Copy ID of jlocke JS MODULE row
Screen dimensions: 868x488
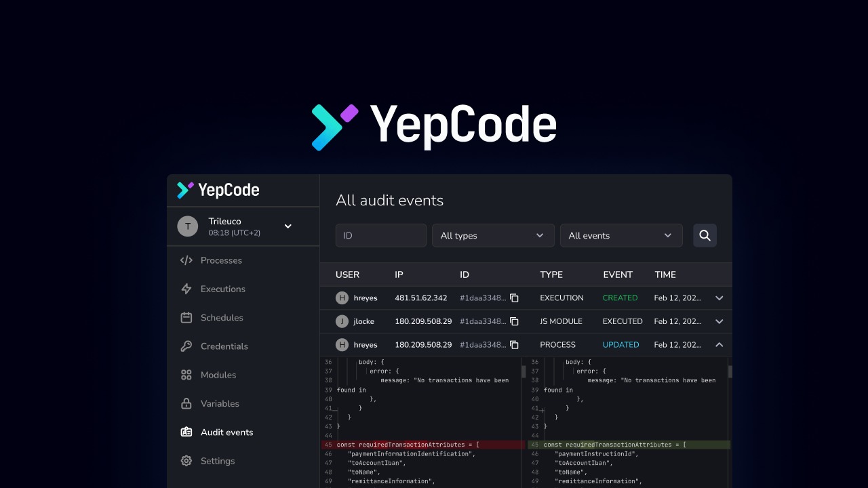pos(514,321)
